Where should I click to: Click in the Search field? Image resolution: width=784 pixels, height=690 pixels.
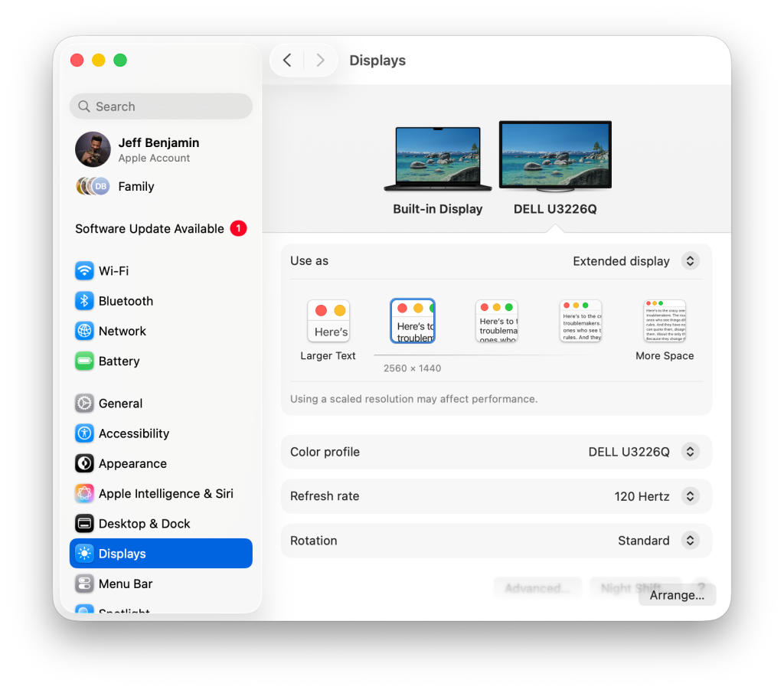(x=161, y=106)
